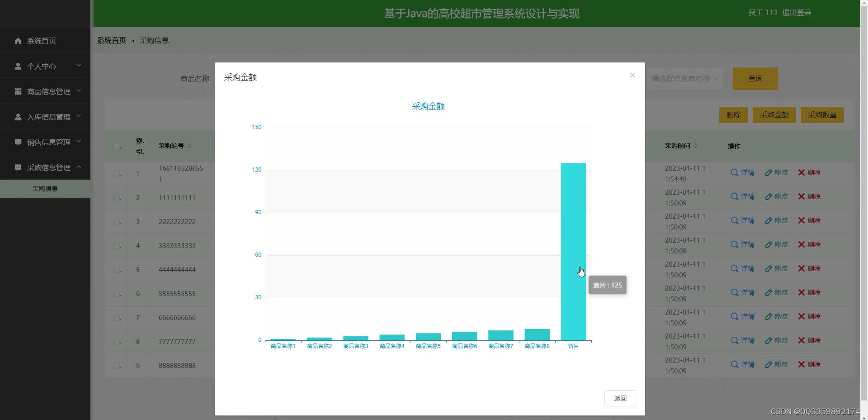The image size is (868, 420).
Task: Sort by 采购时间 column arrows
Action: click(696, 146)
